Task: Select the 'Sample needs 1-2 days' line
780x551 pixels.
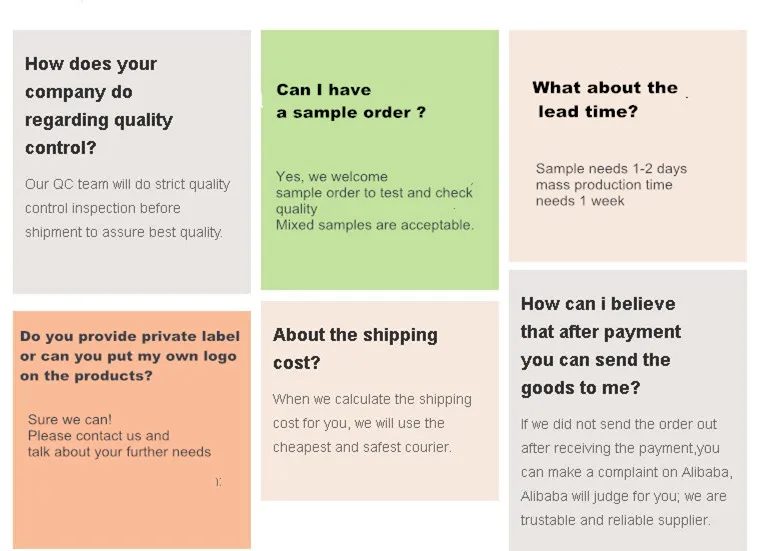Action: [611, 169]
